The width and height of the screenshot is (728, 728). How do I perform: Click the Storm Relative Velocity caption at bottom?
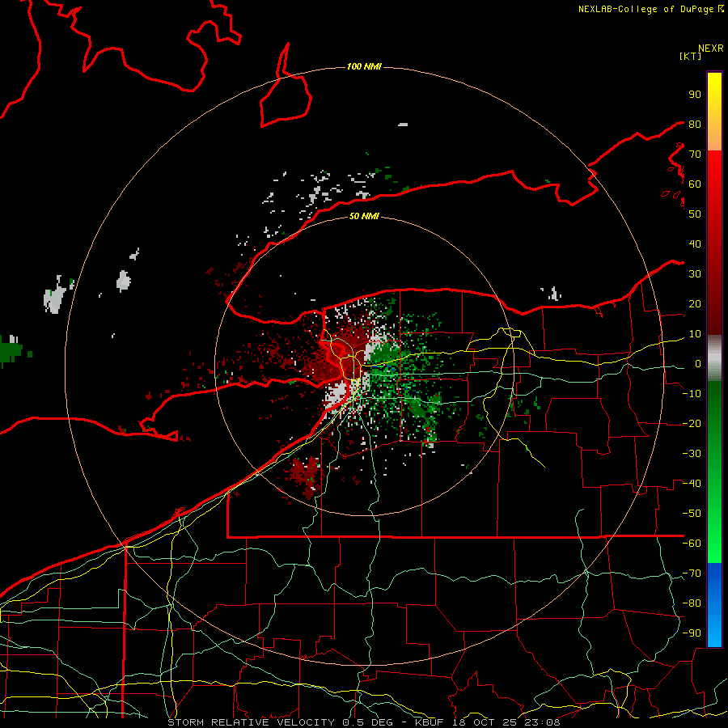pos(363,722)
